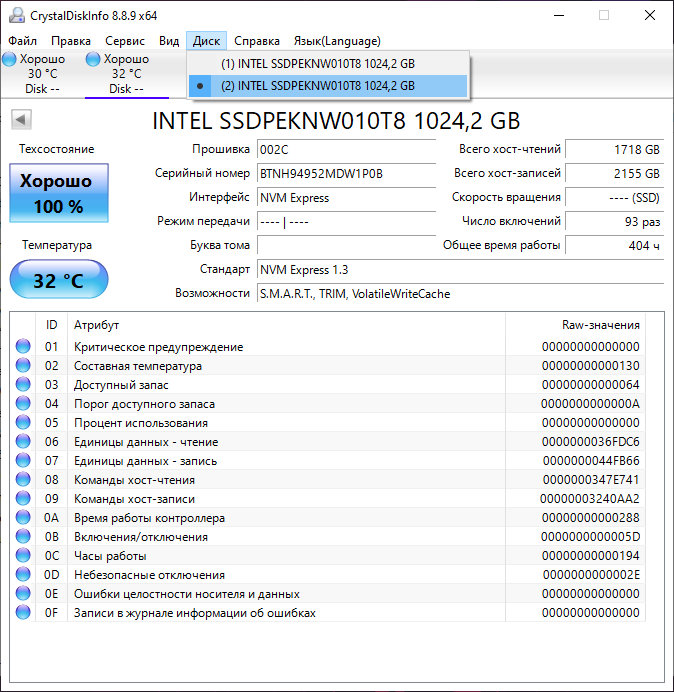
Task: Click status orb of attribute 0E row
Action: (23, 593)
